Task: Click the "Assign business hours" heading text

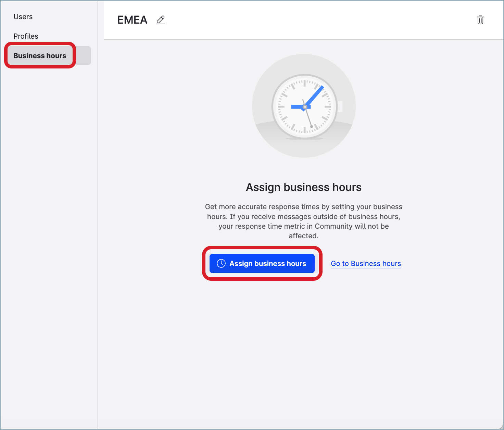Action: point(304,187)
